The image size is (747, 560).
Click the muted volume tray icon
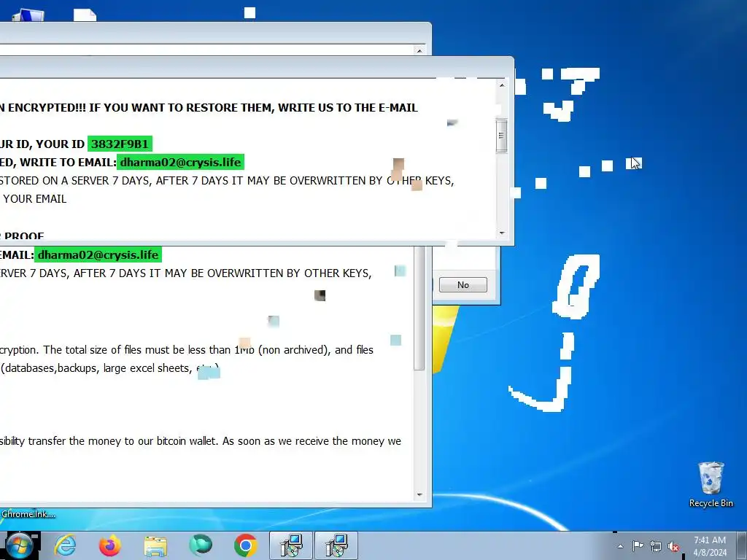click(673, 546)
